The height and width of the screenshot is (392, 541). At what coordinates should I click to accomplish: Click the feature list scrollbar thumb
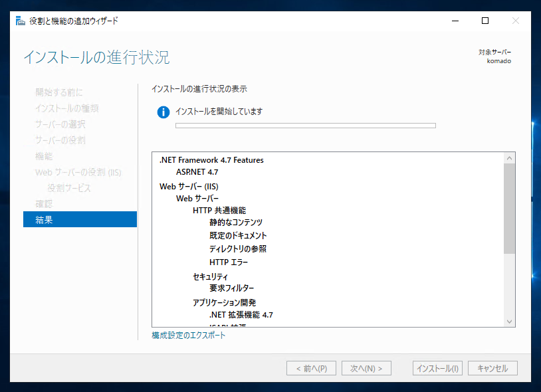click(x=509, y=209)
